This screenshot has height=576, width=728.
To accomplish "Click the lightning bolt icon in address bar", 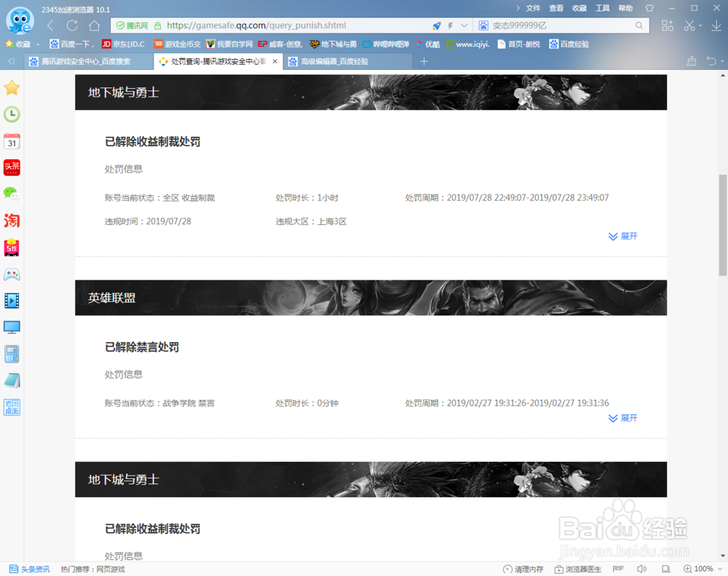I will [450, 26].
